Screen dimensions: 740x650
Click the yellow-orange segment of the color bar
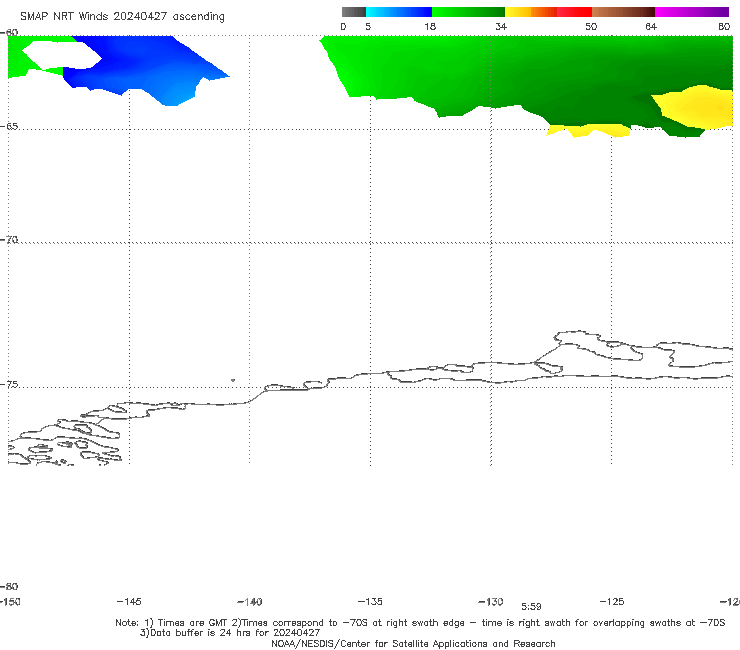click(530, 12)
